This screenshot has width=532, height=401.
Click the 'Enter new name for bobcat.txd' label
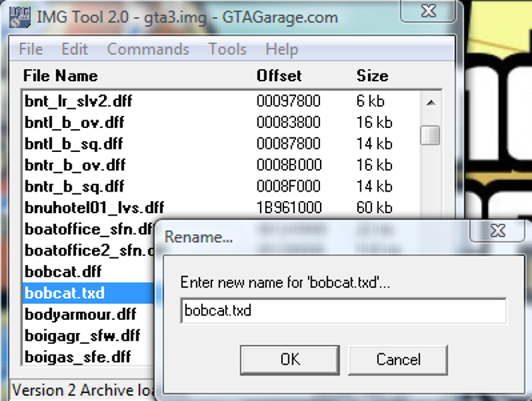[285, 283]
